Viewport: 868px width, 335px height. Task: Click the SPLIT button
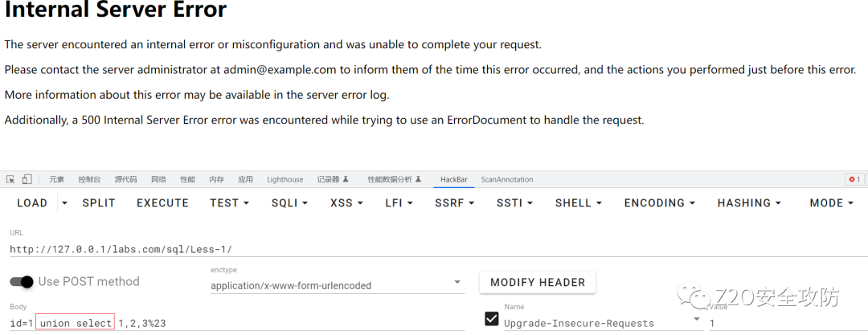pos(99,203)
